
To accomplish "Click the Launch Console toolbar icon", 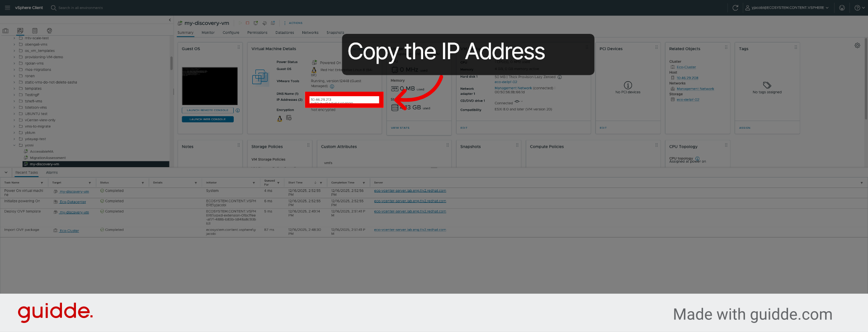I will click(256, 23).
